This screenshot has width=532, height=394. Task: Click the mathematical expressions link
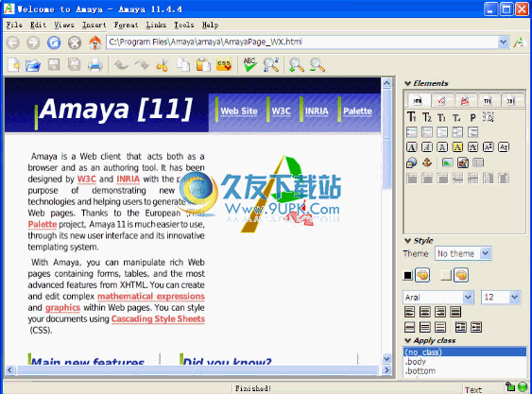click(x=151, y=297)
